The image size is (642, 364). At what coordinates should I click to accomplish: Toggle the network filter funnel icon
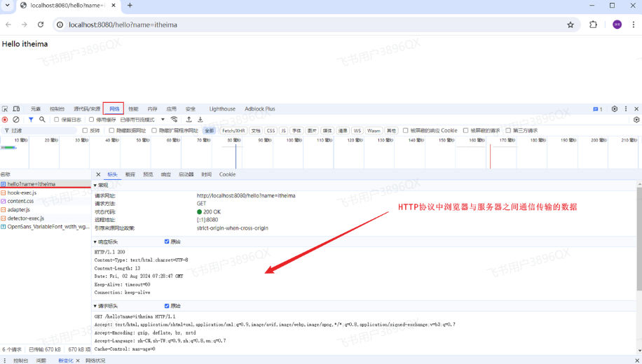(x=31, y=120)
